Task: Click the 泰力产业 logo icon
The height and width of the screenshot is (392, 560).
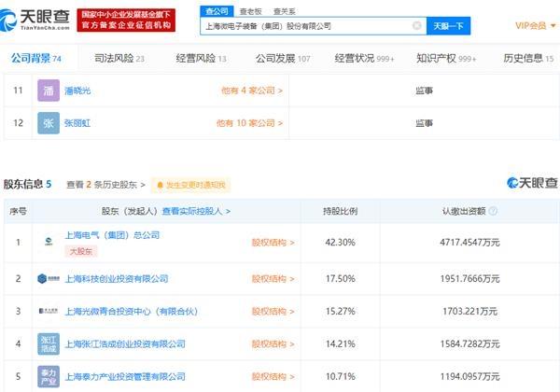Action: pyautogui.click(x=49, y=376)
